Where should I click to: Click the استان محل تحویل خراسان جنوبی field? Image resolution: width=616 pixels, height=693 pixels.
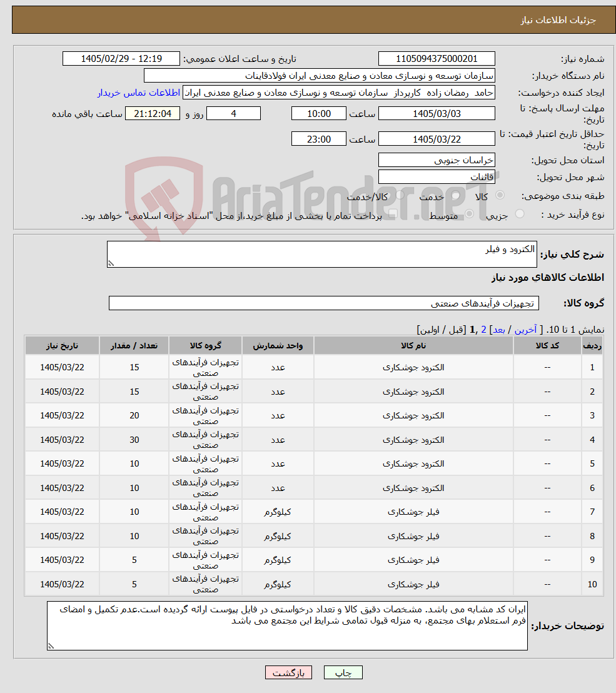[437, 160]
